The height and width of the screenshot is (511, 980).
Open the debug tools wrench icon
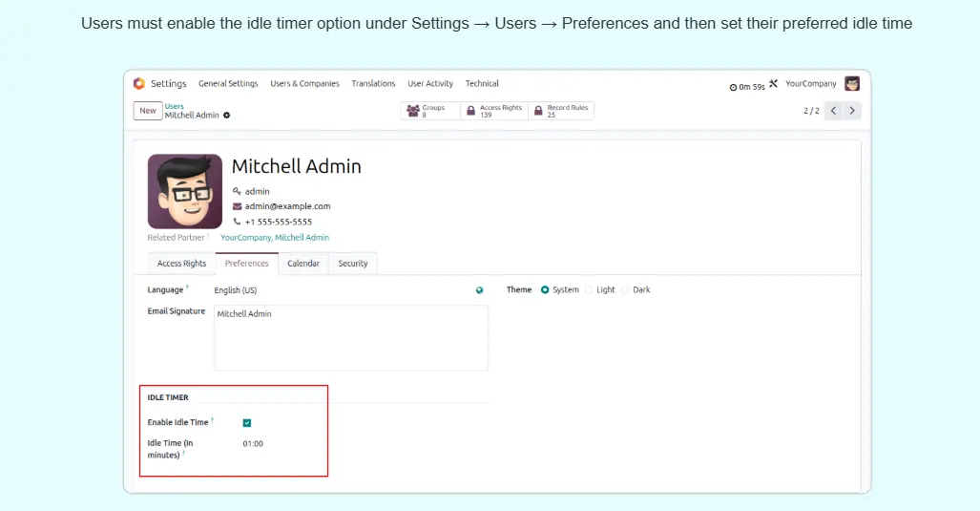point(774,84)
